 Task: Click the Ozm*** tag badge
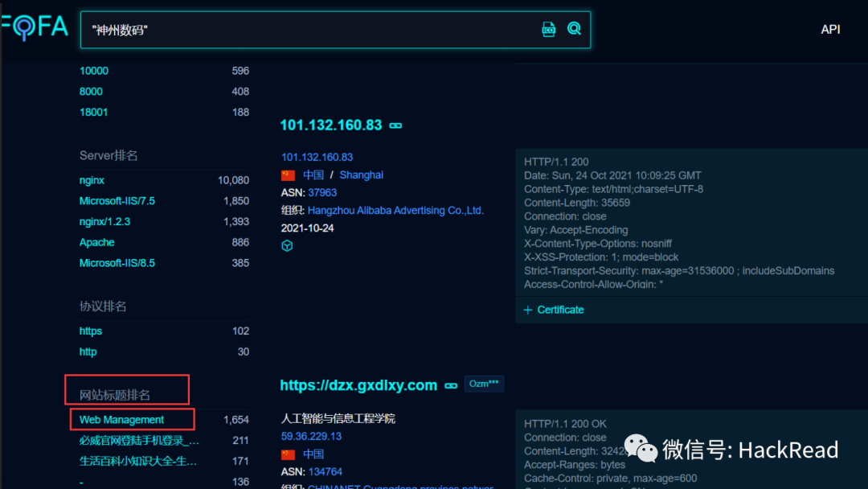pyautogui.click(x=484, y=384)
